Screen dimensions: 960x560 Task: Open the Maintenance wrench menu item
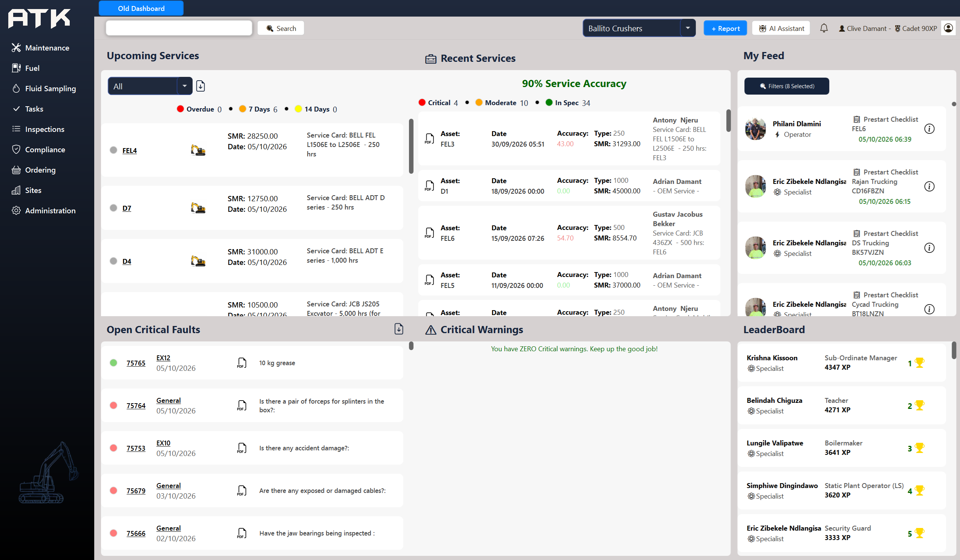[x=40, y=47]
